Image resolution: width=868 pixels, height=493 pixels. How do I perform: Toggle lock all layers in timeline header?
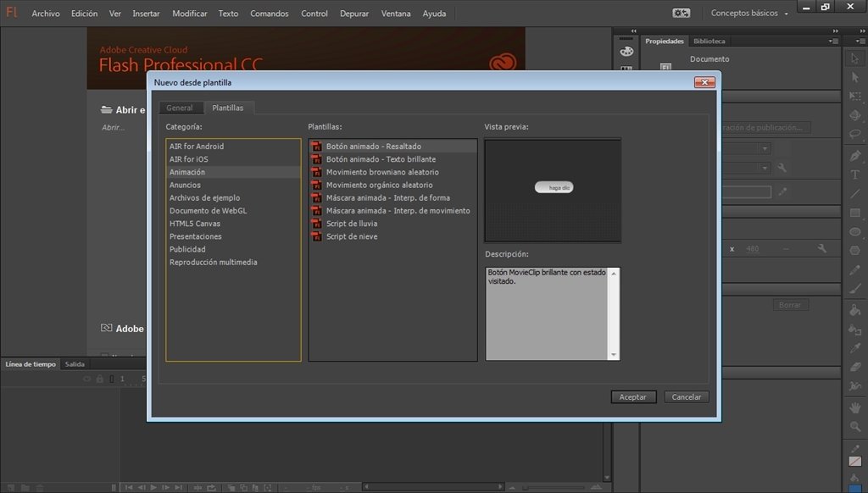[99, 379]
